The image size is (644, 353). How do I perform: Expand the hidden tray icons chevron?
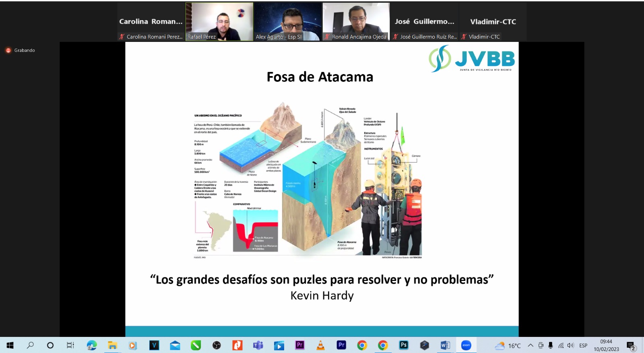pyautogui.click(x=530, y=345)
